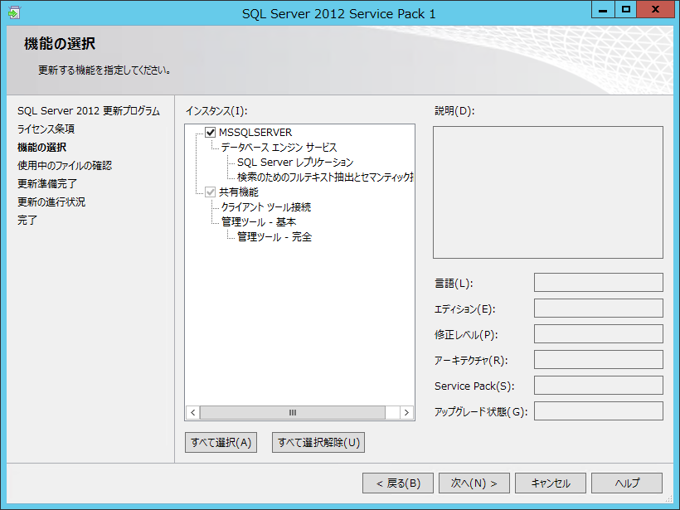Click the SQL Server 2012 更新プログラム step
This screenshot has height=510, width=680.
[x=88, y=111]
